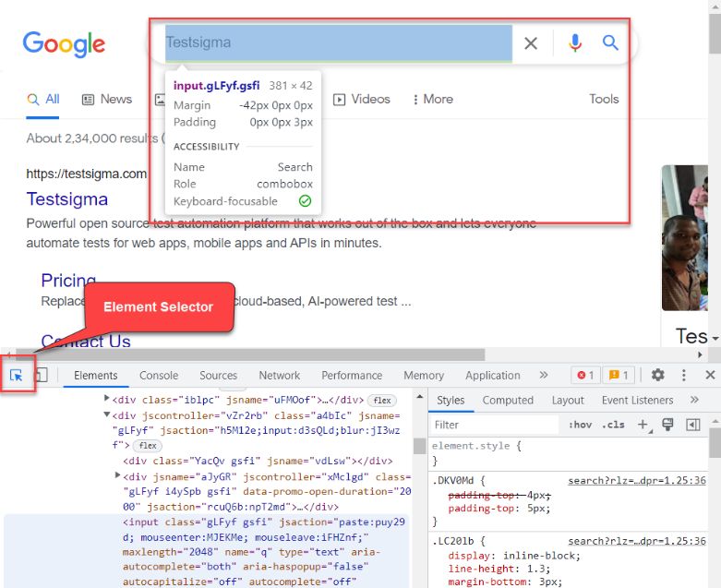Select the input class gLFyf gsfi node
The image size is (721, 588).
click(x=264, y=552)
